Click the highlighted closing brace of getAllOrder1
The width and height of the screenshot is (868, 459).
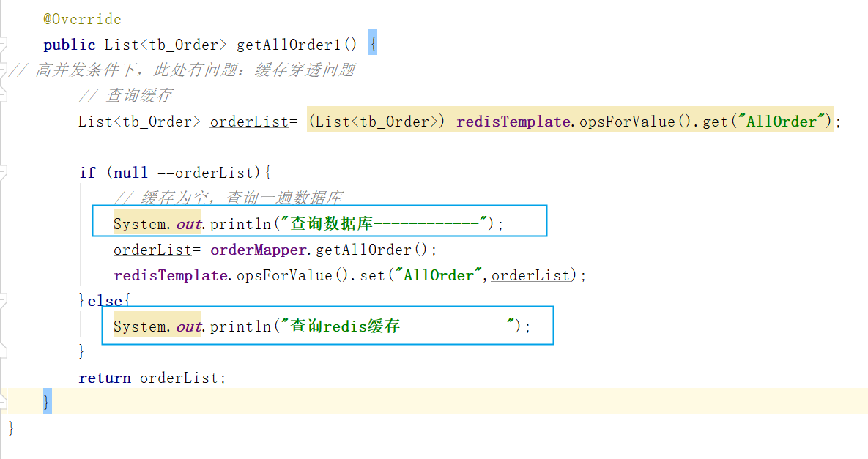pos(46,400)
